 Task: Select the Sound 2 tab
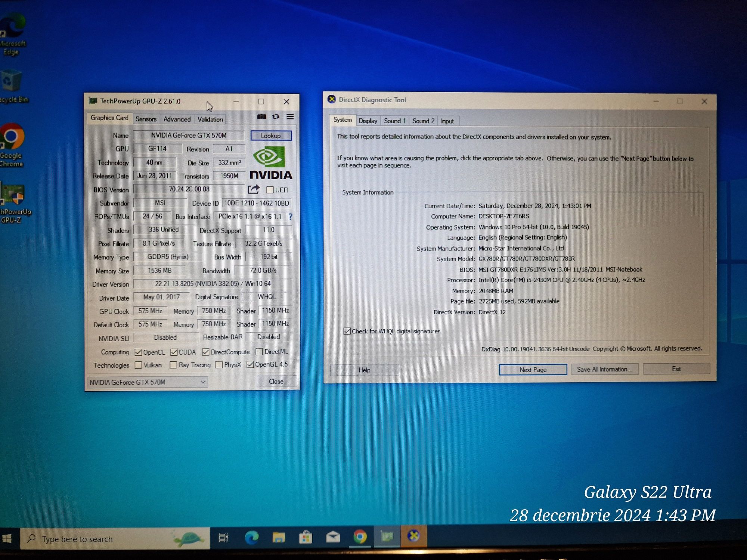pyautogui.click(x=424, y=121)
